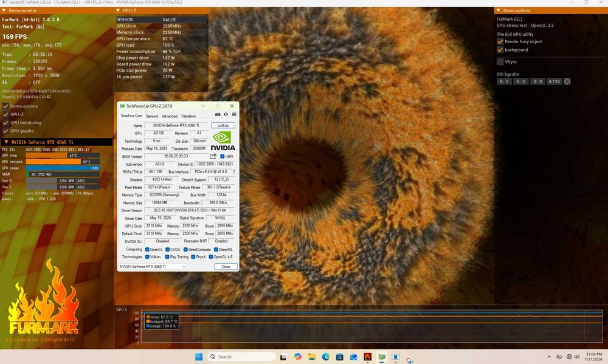Click the GPU-Z Close button
The width and height of the screenshot is (608, 364).
[226, 267]
